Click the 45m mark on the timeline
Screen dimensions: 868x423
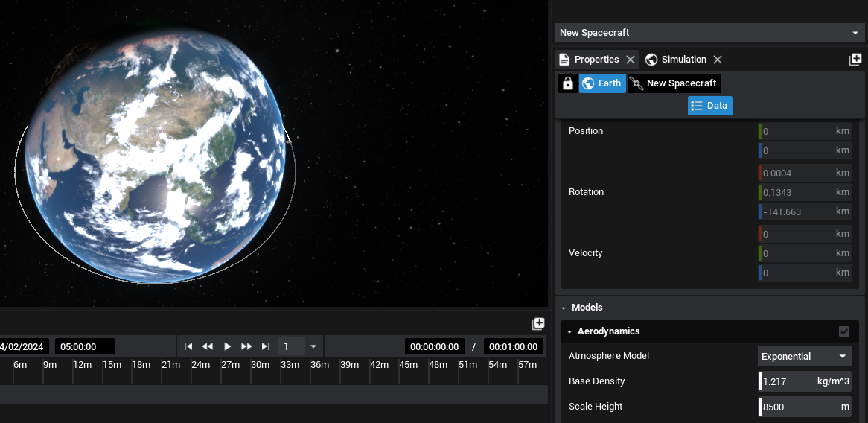point(408,365)
